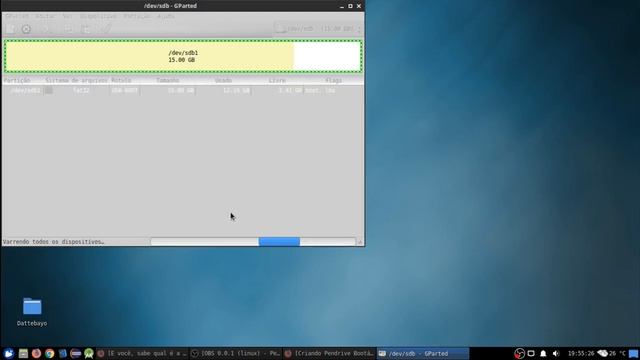Screen dimensions: 640x360
Task: Click the Paste partition toolbar icon
Action: point(85,29)
